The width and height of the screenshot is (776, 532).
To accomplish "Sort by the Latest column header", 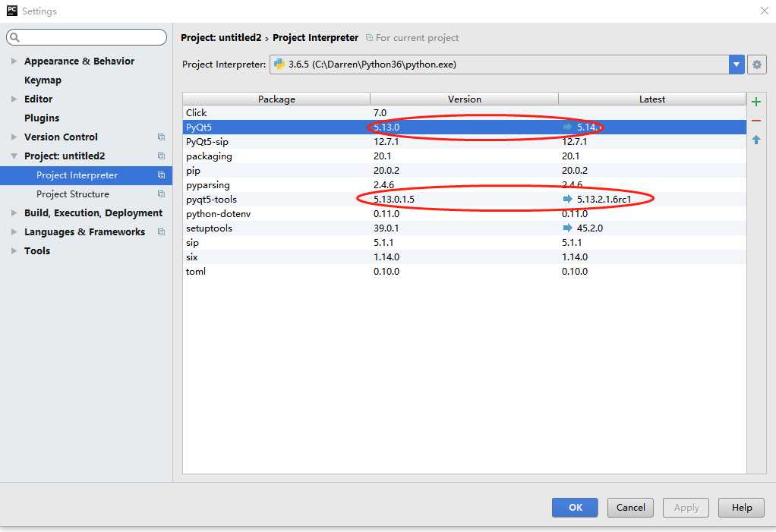I will click(x=651, y=99).
